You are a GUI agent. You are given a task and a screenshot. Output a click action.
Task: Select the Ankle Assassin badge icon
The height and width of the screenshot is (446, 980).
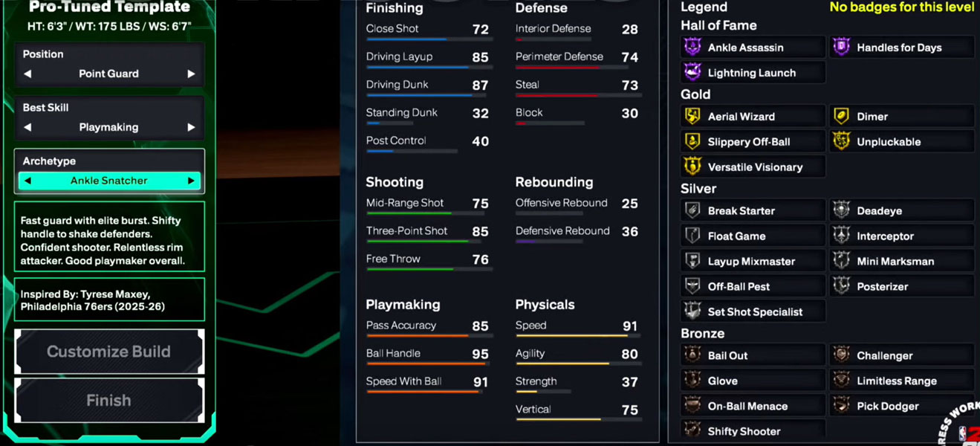pyautogui.click(x=692, y=47)
